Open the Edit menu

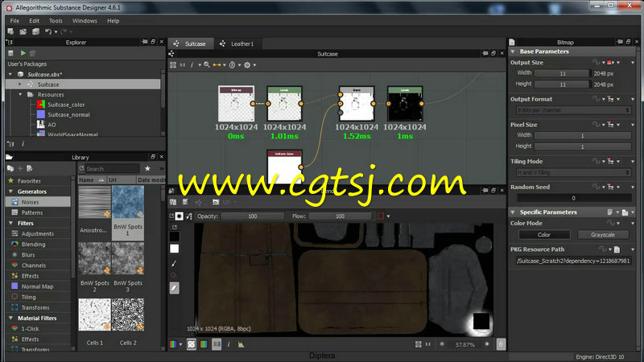coord(34,21)
